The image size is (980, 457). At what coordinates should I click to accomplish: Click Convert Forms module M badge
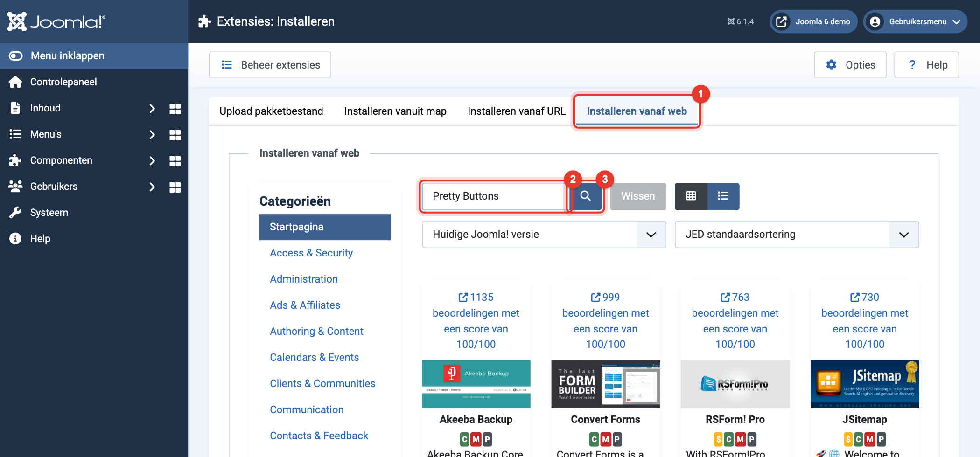(x=605, y=439)
